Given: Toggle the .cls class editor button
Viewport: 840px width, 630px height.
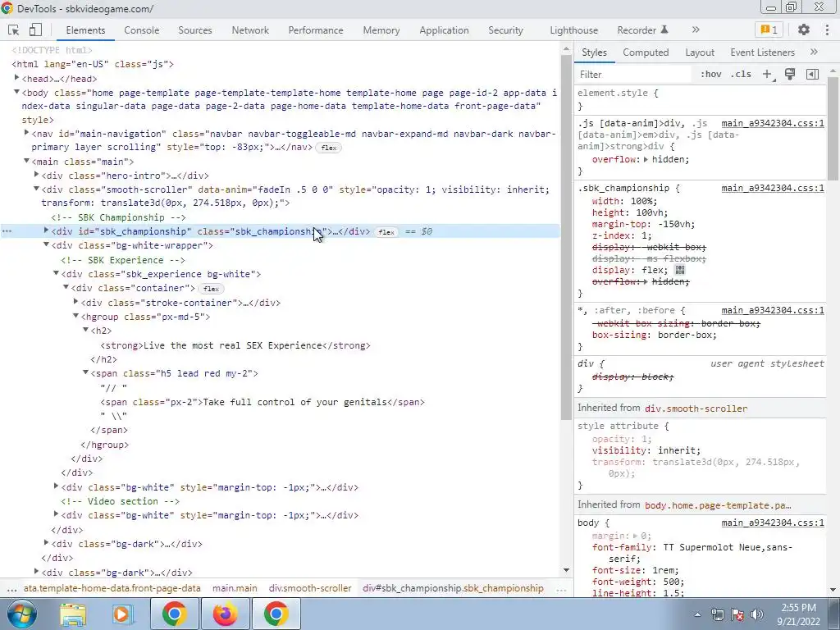Looking at the screenshot, I should pos(741,75).
